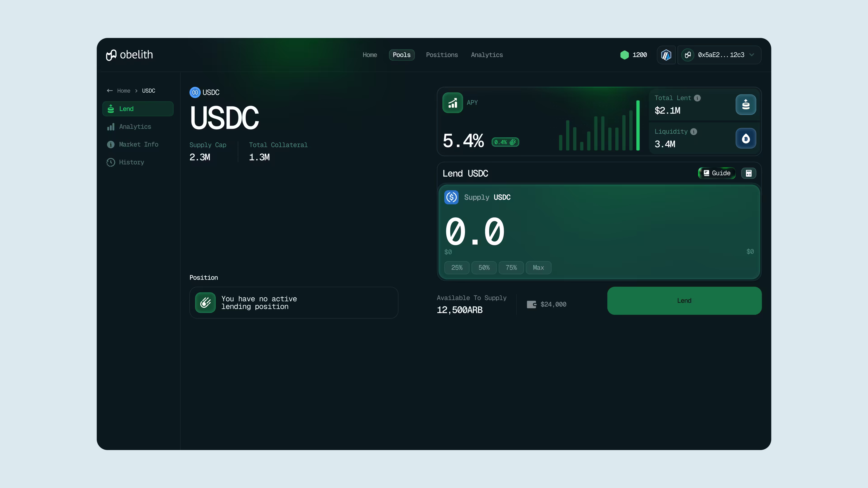868x488 pixels.
Task: Click the back arrow in breadcrumb
Action: pos(109,91)
